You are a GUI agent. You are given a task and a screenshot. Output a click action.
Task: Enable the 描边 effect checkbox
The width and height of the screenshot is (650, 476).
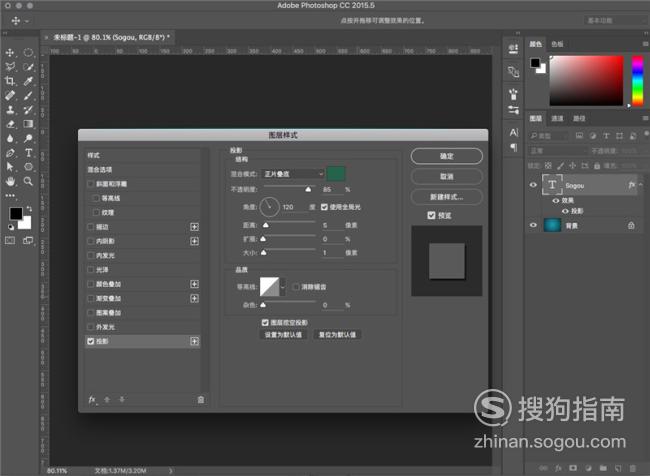[90, 227]
